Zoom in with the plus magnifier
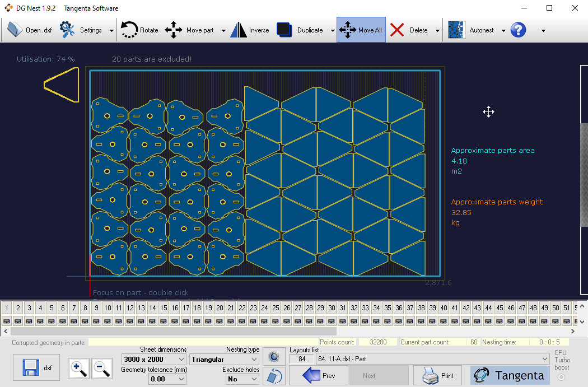Image resolution: width=588 pixels, height=387 pixels. point(78,369)
